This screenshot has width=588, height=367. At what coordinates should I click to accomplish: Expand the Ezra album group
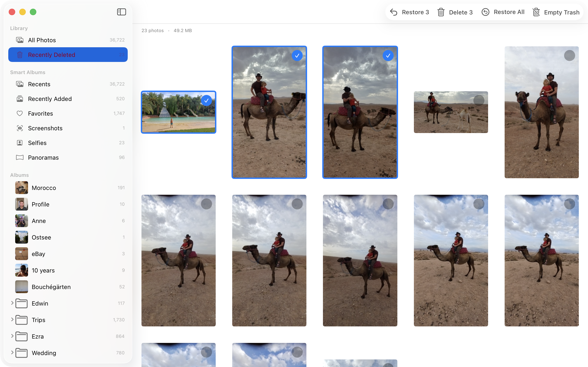12,336
